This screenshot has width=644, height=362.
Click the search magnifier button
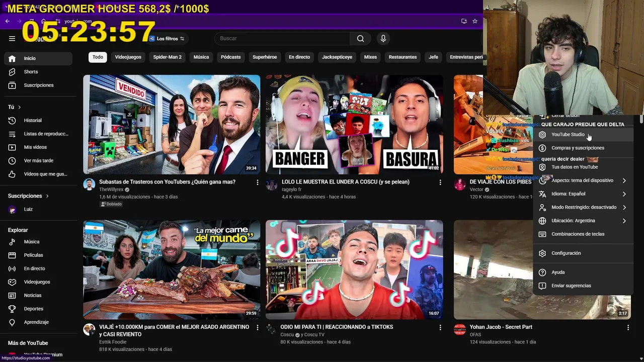360,38
